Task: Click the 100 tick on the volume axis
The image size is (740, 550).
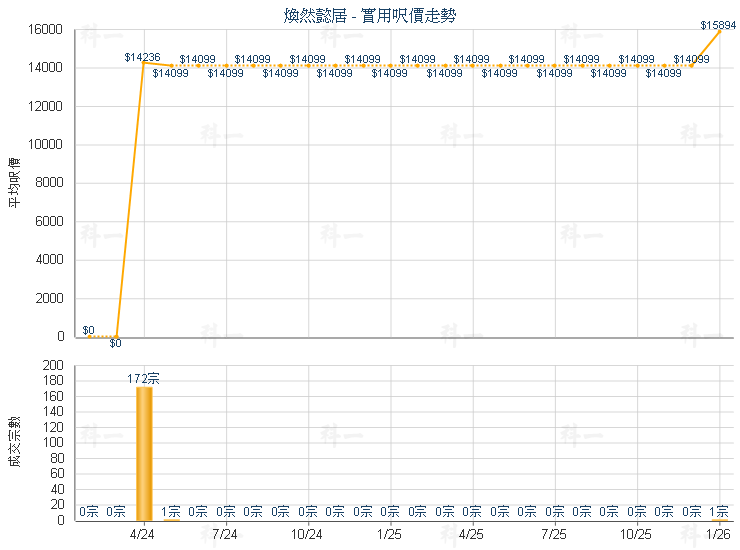Action: pos(55,443)
